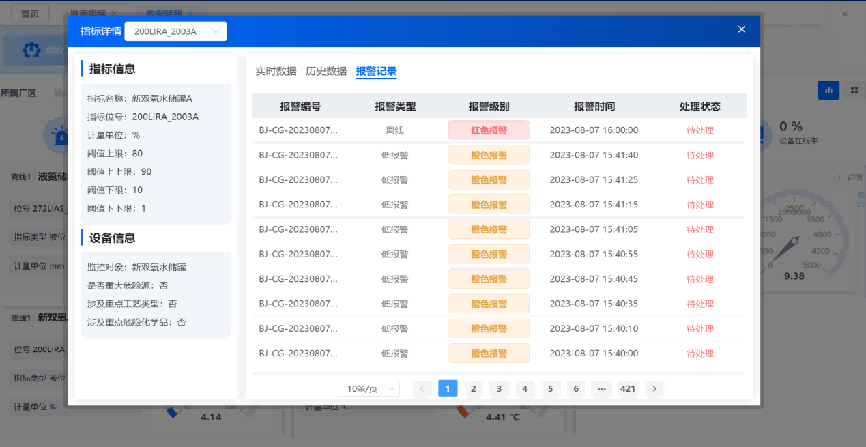Click the 指标位号: 200LIRA_2003A info line
The height and width of the screenshot is (447, 866).
(x=142, y=117)
